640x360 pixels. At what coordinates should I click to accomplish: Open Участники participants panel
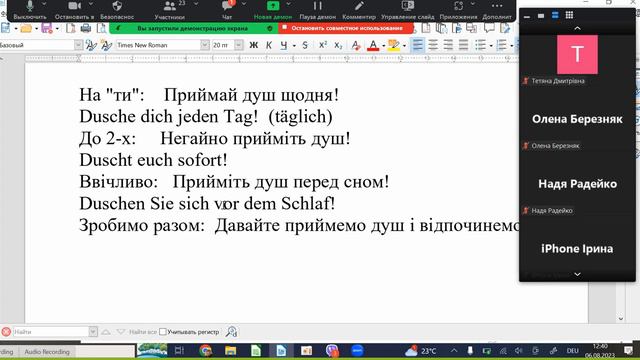click(x=169, y=10)
